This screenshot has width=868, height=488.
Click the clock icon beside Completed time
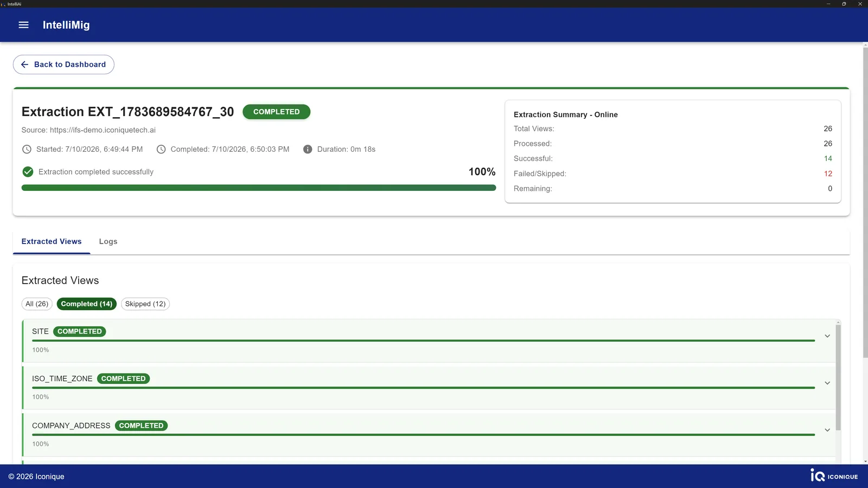[x=161, y=149]
